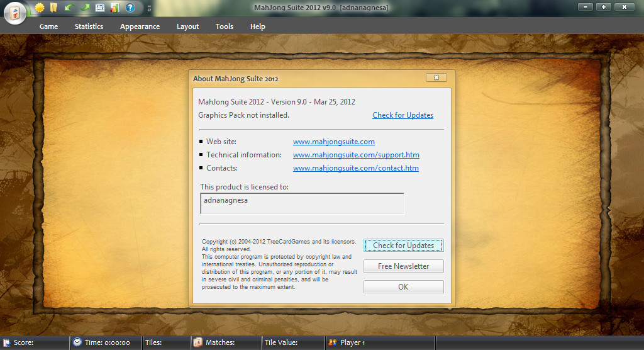Start a new game with the sun icon
644x350 pixels.
[40, 8]
